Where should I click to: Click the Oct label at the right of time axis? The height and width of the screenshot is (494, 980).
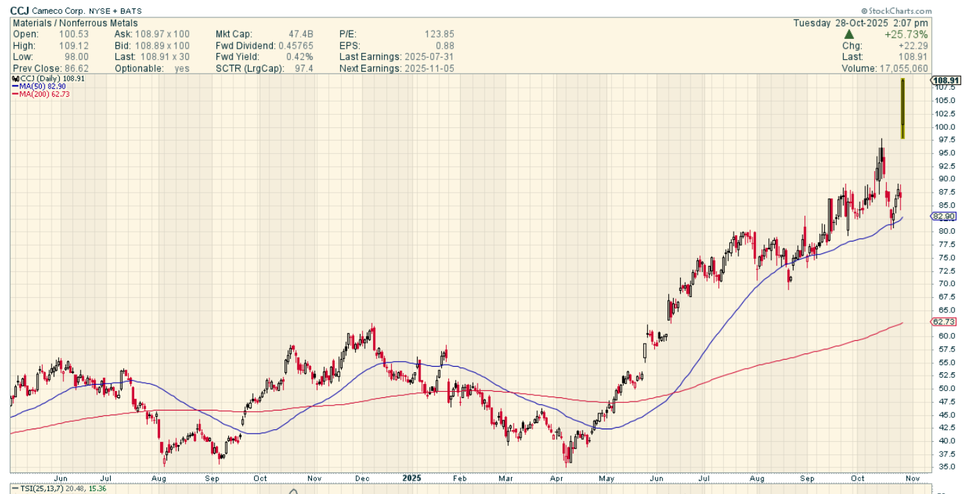[857, 478]
